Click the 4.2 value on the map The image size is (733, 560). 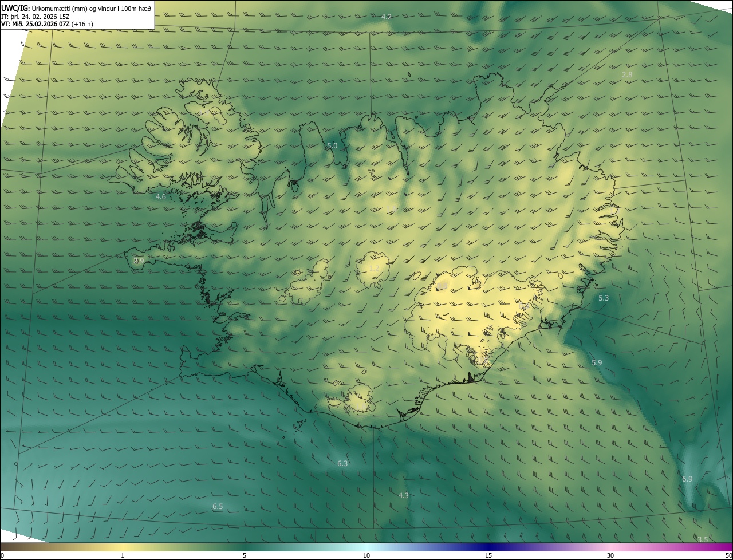point(387,17)
